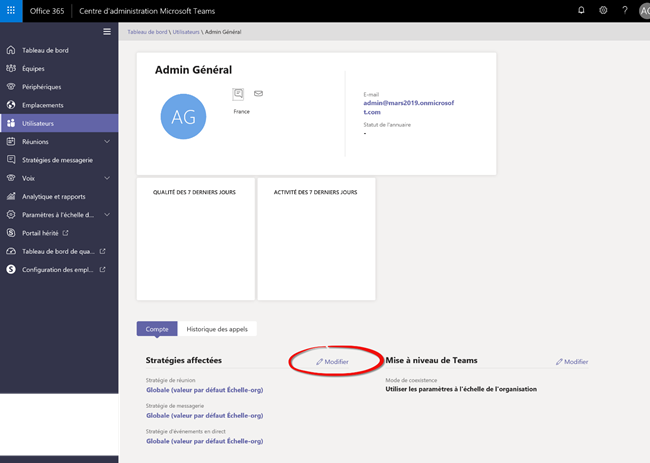Screen dimensions: 650x463
Task: Click the chat icon under Admin Général
Action: point(238,94)
